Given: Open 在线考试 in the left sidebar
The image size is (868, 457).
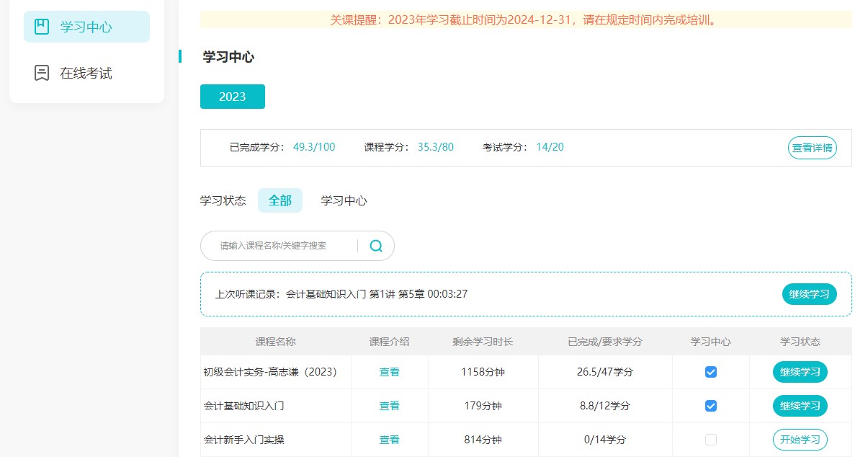Looking at the screenshot, I should pos(86,73).
